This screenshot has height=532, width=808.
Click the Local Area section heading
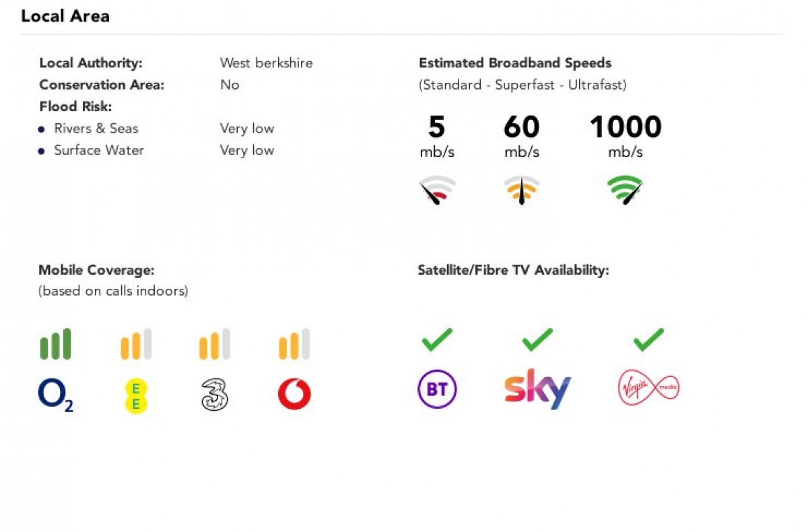tap(65, 16)
